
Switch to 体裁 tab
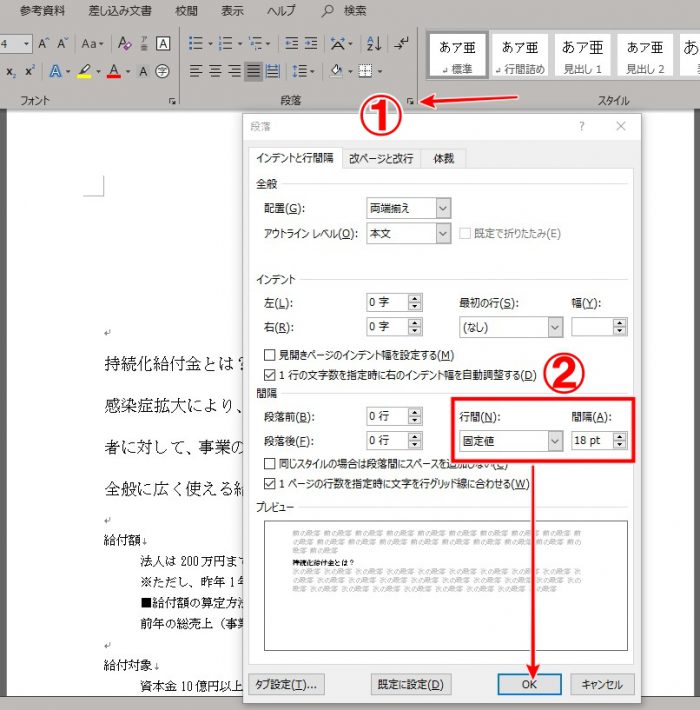pos(443,158)
